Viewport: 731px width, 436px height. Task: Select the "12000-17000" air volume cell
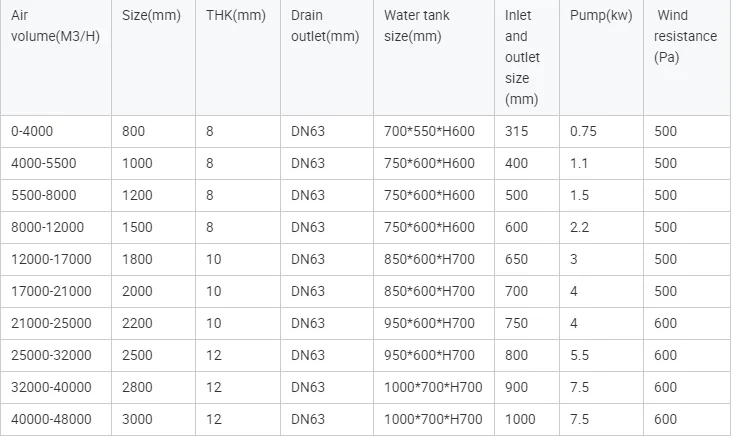(50, 259)
